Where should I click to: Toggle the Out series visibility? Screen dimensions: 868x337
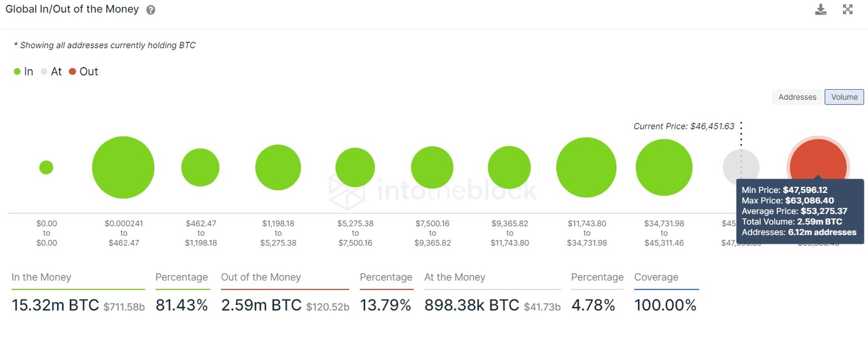pyautogui.click(x=84, y=71)
